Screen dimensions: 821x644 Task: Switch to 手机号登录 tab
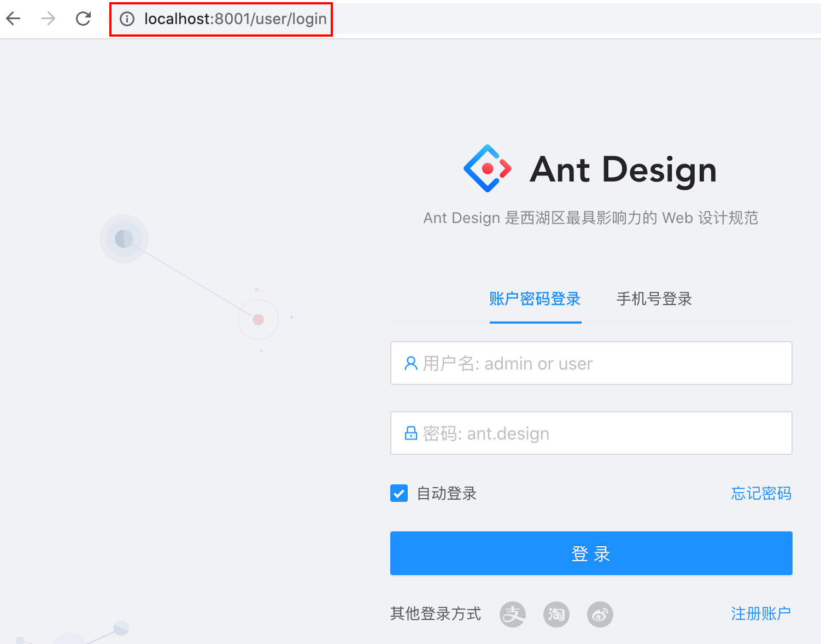point(654,299)
